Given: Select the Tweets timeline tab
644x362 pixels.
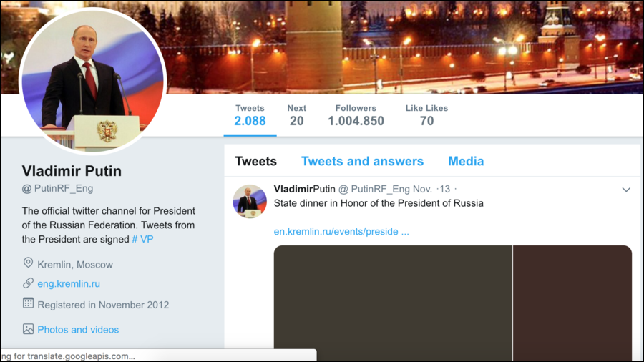Looking at the screenshot, I should [255, 161].
